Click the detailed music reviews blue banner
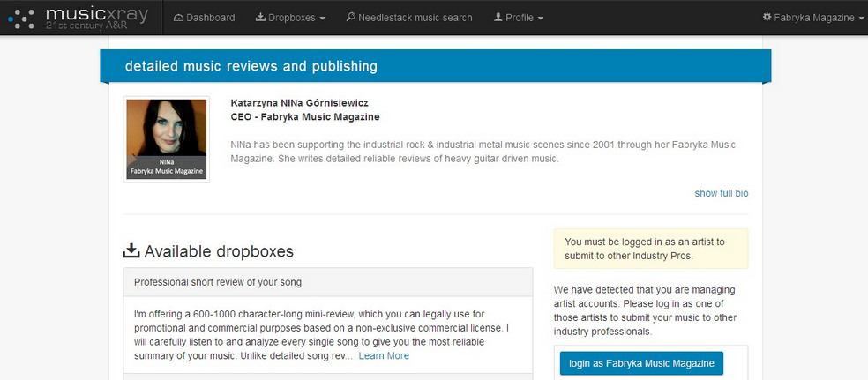 tap(435, 66)
